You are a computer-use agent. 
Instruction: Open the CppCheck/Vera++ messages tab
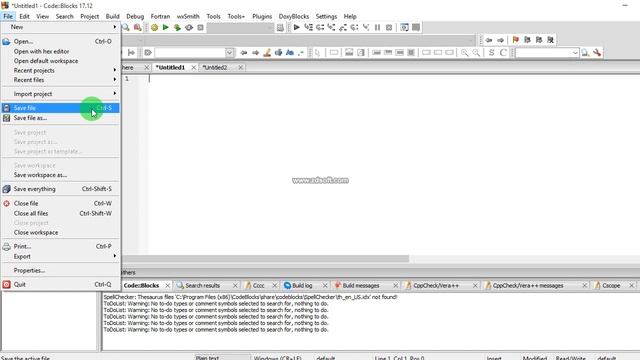click(x=528, y=285)
